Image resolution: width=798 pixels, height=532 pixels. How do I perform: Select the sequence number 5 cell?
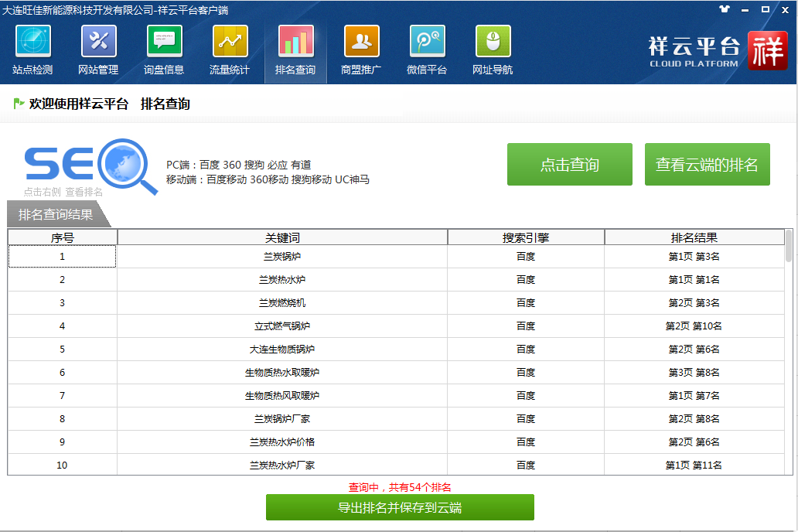(x=62, y=350)
